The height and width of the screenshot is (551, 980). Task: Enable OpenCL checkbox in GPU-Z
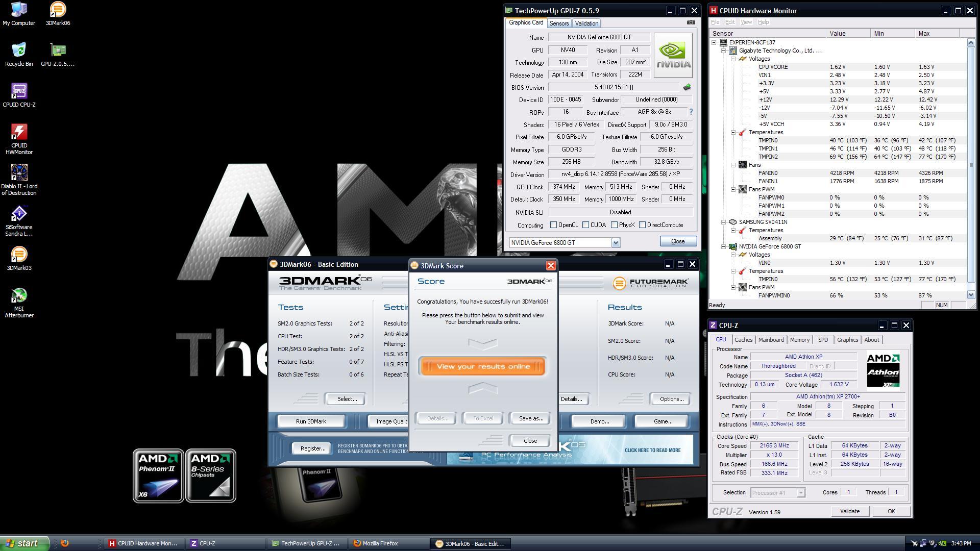[x=553, y=225]
